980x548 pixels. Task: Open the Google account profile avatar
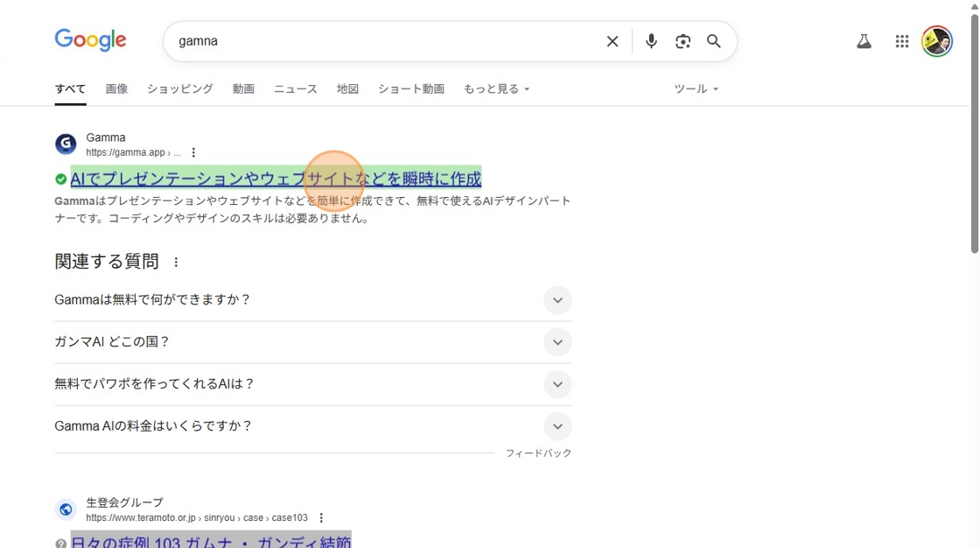click(937, 41)
